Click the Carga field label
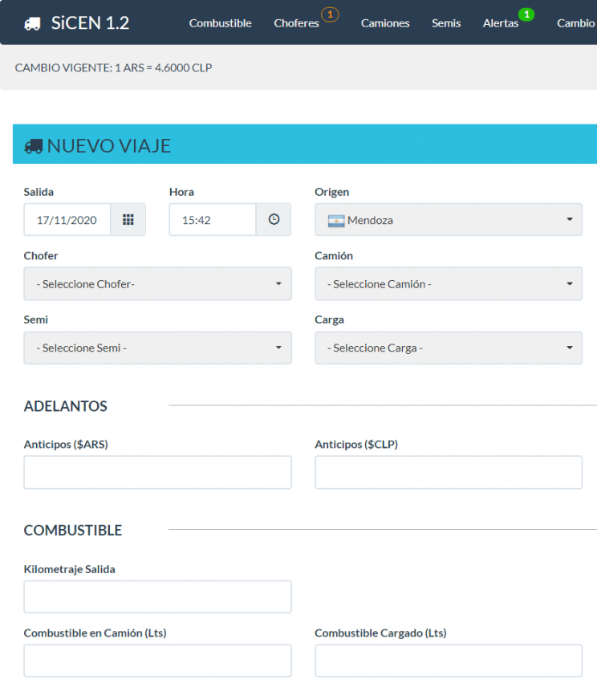Screen dimensions: 597x700 329,320
